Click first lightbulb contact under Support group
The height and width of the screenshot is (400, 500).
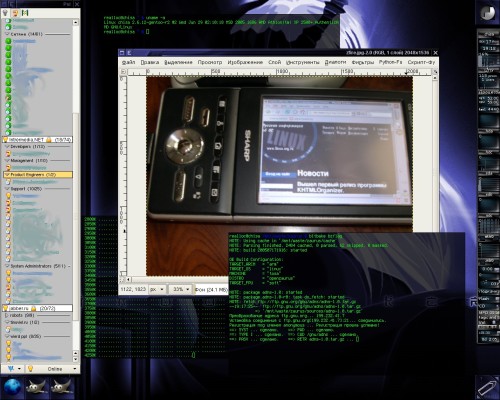8,196
